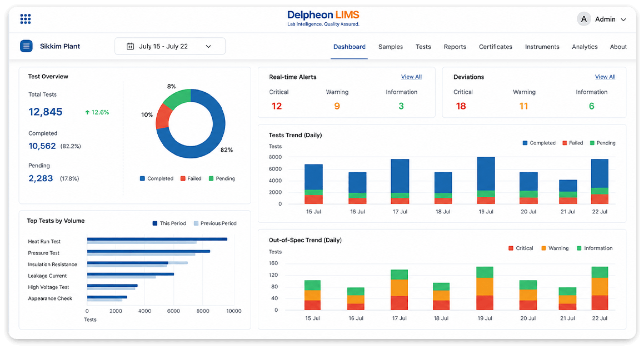Image resolution: width=644 pixels, height=349 pixels.
Task: Expand the Admin account chevron
Action: pos(623,19)
